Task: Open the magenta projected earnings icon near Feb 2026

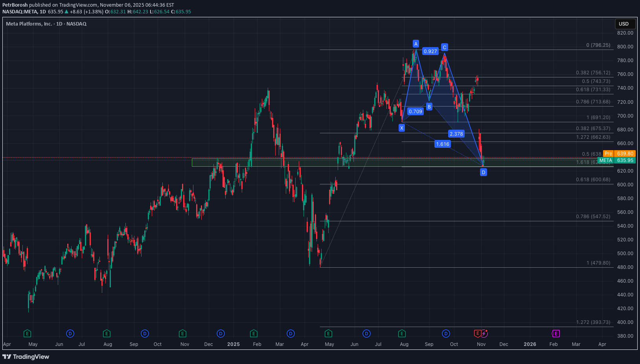Action: pos(555,333)
